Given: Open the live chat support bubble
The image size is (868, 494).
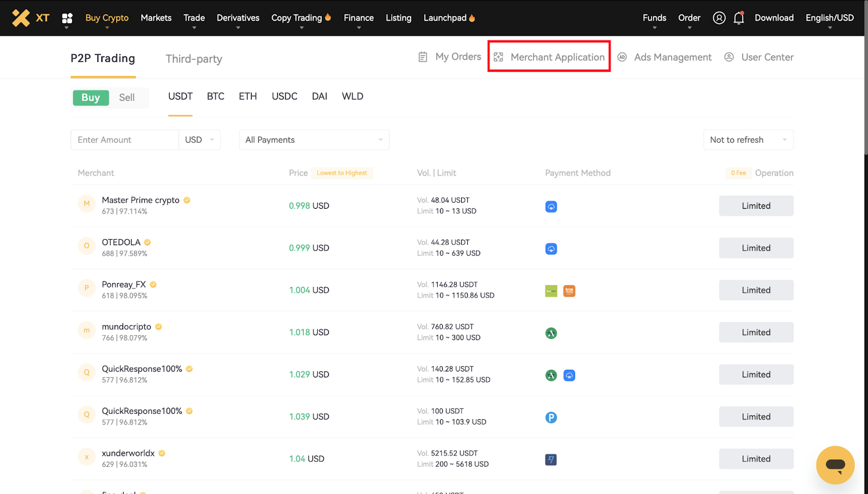Looking at the screenshot, I should click(835, 465).
